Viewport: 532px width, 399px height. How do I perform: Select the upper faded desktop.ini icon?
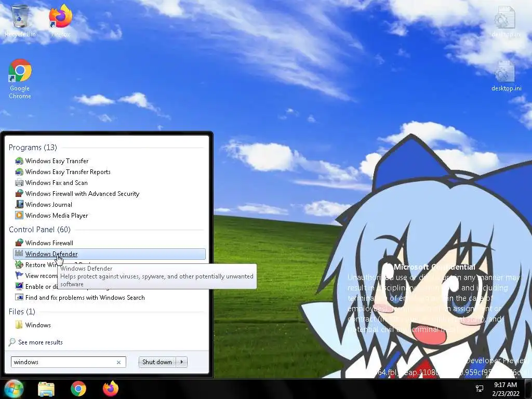pos(506,21)
